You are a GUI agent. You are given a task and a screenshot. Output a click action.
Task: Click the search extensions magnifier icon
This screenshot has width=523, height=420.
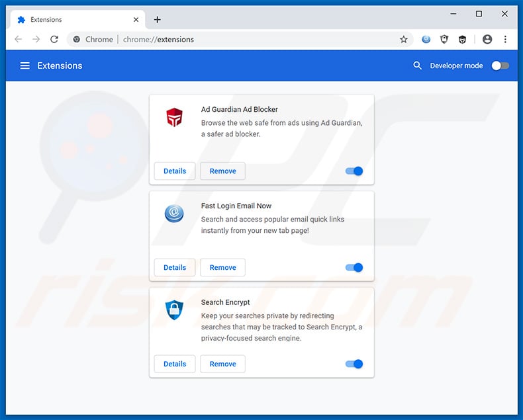coord(417,65)
